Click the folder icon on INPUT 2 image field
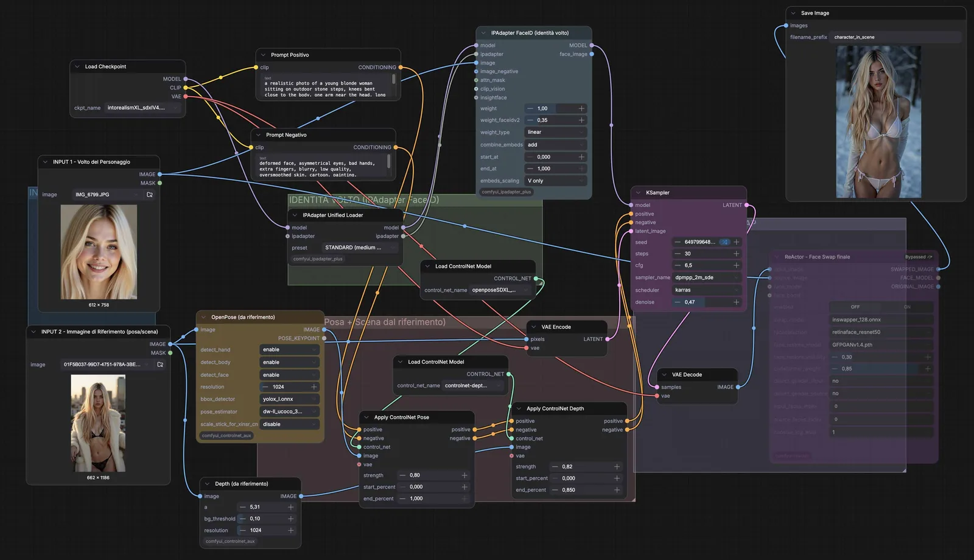This screenshot has height=560, width=974. 159,364
